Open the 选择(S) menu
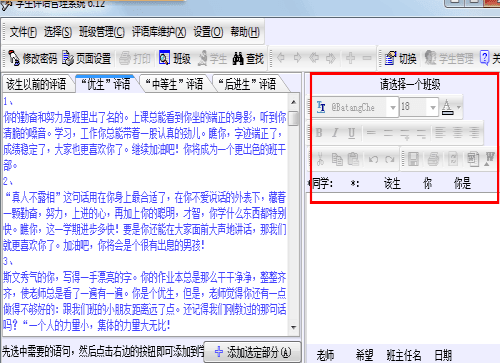The image size is (500, 363). click(58, 32)
